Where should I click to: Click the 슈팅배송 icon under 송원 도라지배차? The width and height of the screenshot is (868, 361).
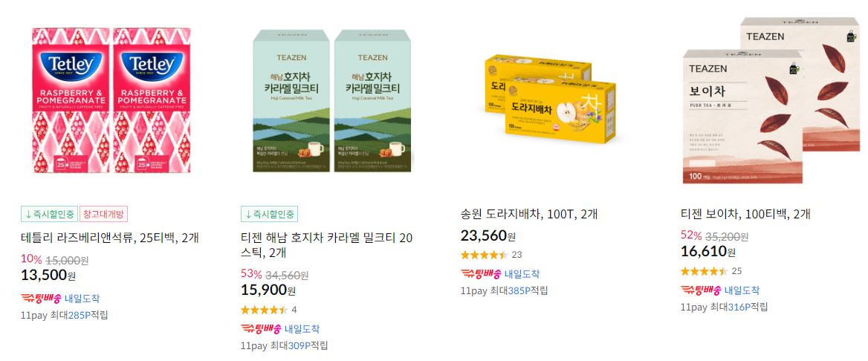481,273
